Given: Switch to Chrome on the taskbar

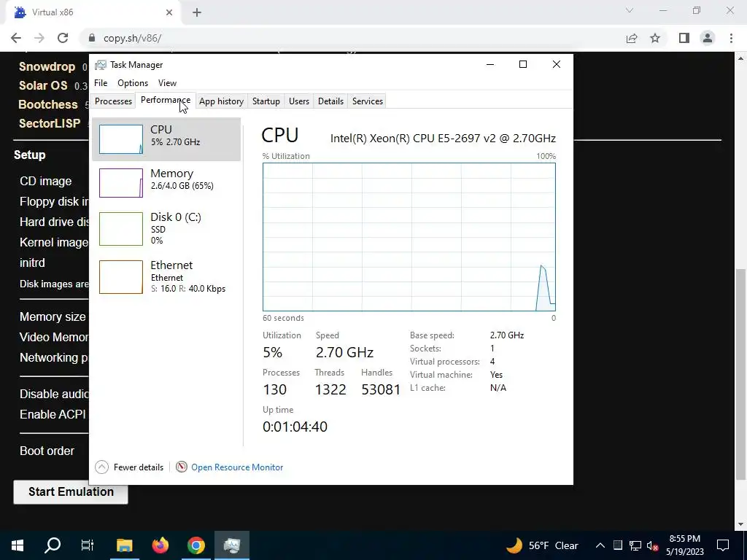Looking at the screenshot, I should tap(196, 545).
